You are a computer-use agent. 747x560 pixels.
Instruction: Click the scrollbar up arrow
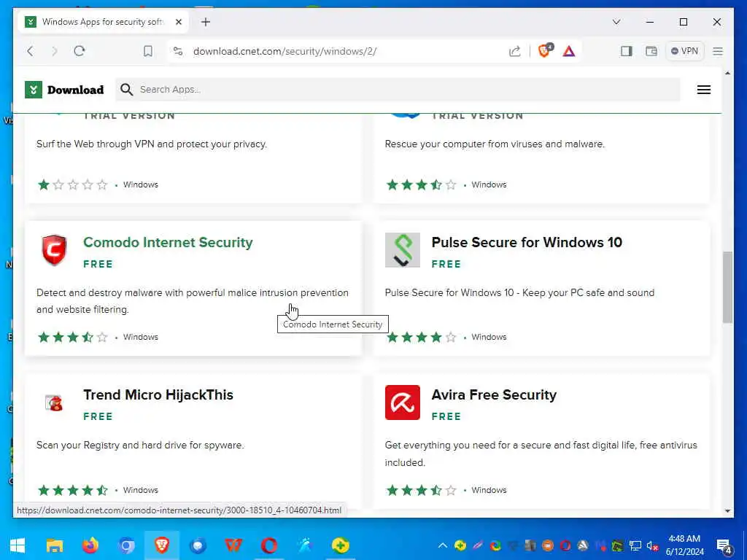point(727,73)
